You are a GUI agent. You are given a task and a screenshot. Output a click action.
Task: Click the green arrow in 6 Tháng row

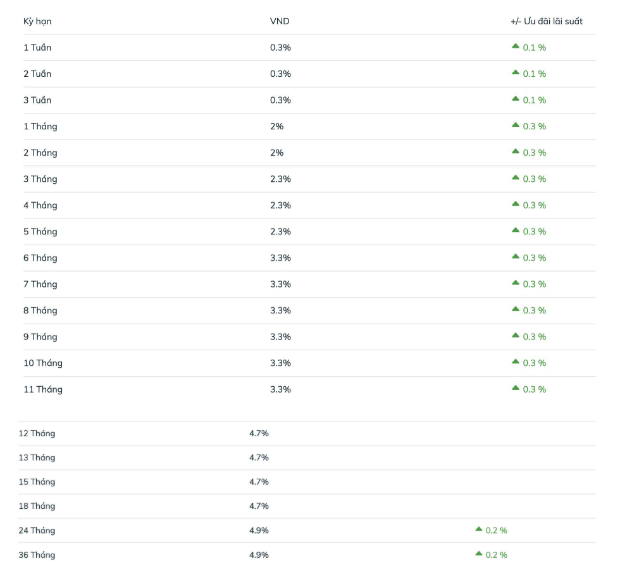[x=515, y=256]
